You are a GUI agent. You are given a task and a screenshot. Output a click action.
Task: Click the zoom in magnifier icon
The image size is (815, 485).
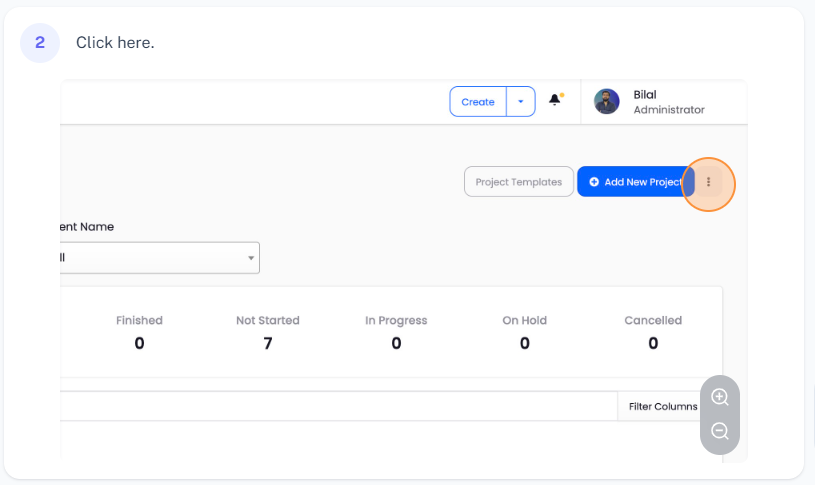pyautogui.click(x=719, y=397)
